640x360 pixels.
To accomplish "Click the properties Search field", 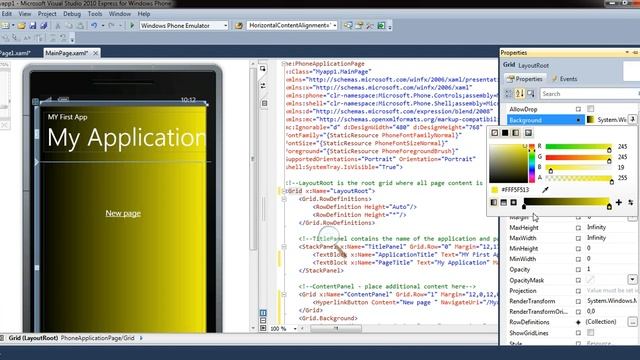I will [x=590, y=94].
